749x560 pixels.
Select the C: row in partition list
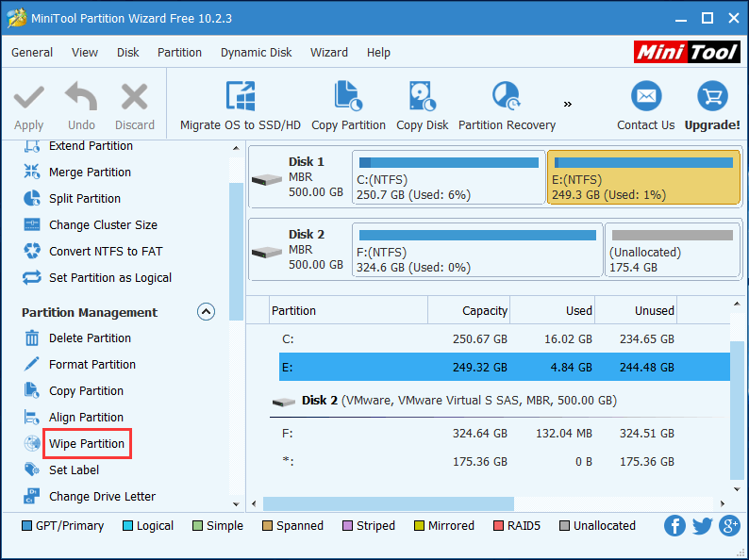[x=505, y=339]
